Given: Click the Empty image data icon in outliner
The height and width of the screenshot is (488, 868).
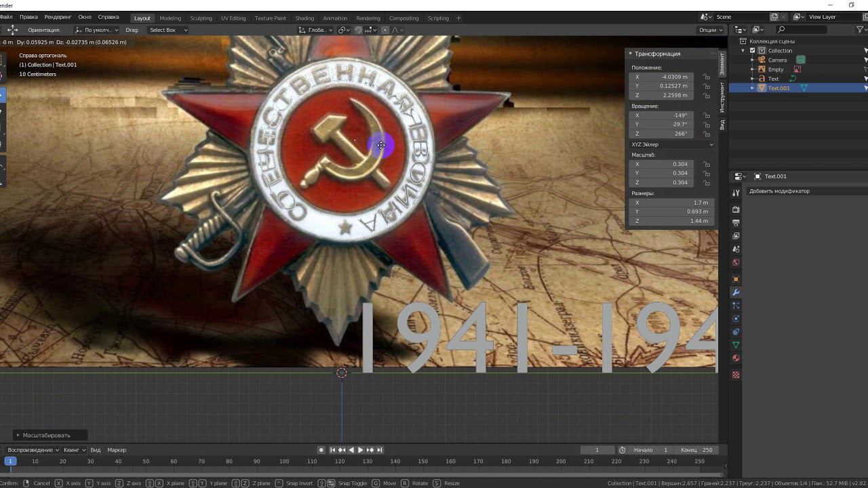Looking at the screenshot, I should point(797,69).
